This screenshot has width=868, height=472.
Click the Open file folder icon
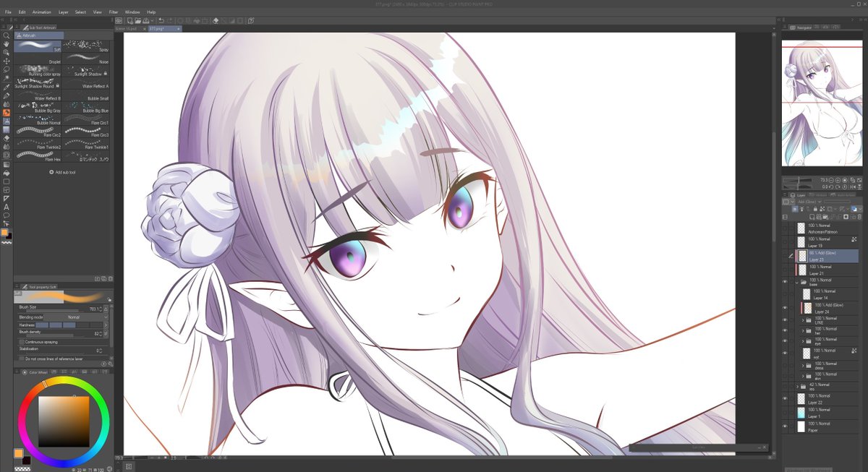(140, 21)
